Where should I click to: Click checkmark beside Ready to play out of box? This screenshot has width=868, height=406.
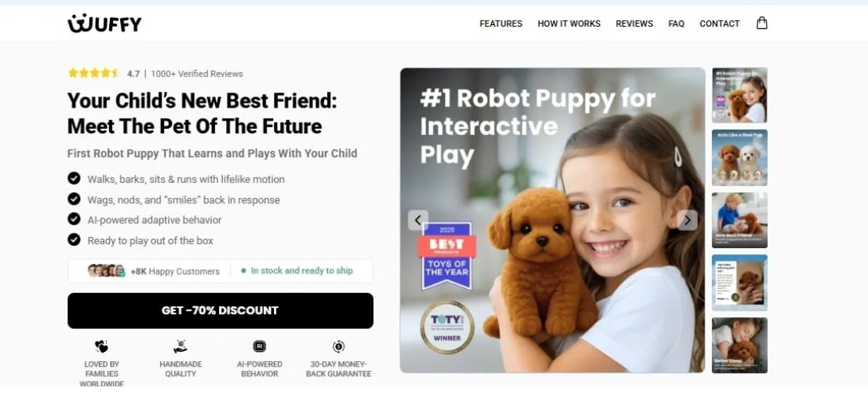tap(74, 240)
